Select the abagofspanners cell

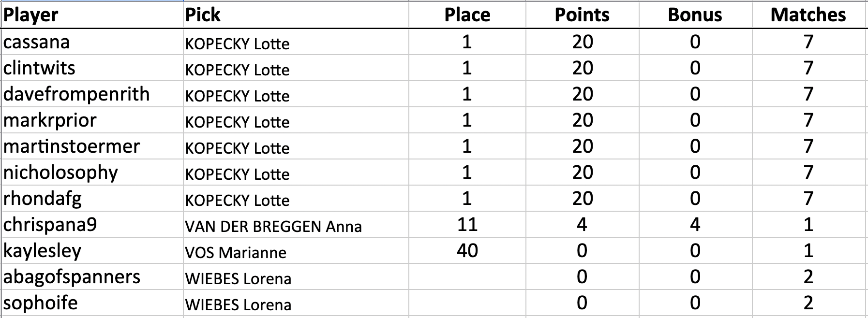click(x=92, y=277)
